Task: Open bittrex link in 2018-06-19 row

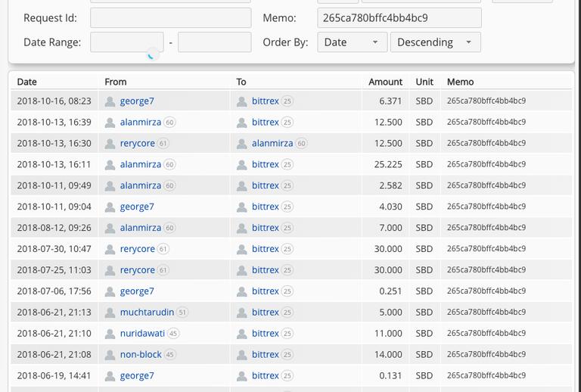Action: click(x=266, y=375)
